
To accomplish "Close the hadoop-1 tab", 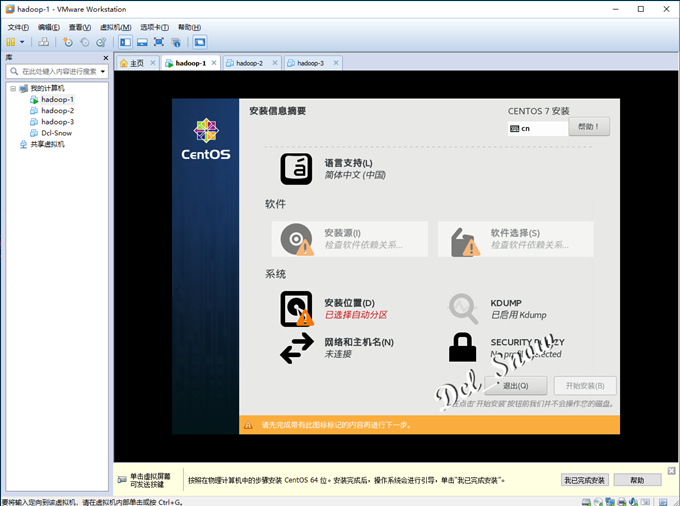I will (x=214, y=63).
